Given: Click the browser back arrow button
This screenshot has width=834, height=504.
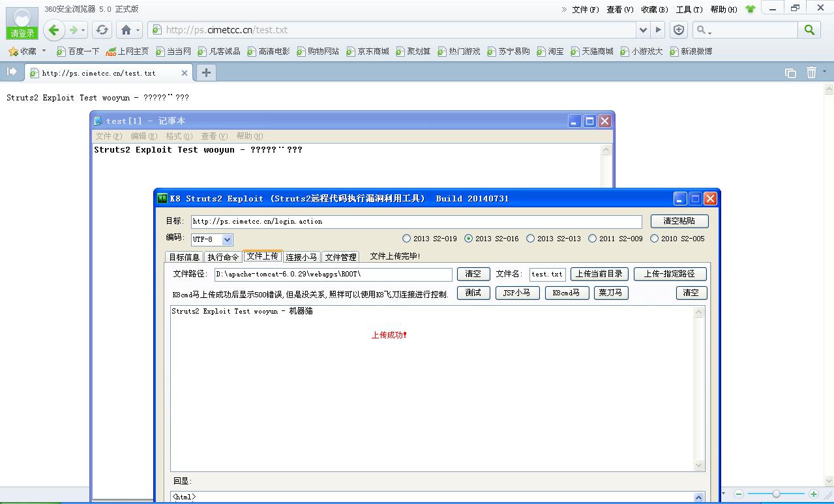Looking at the screenshot, I should pyautogui.click(x=54, y=29).
